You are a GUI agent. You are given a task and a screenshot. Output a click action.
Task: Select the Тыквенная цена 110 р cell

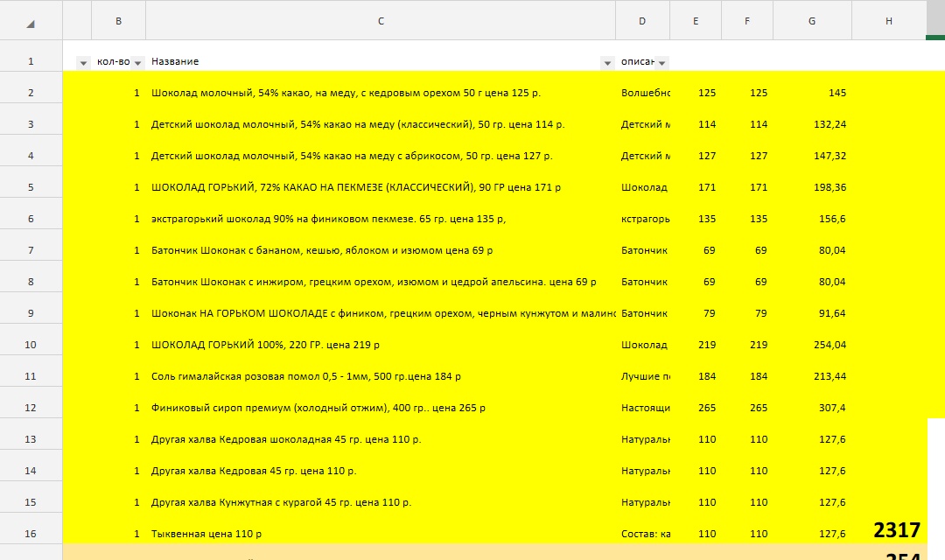coord(206,534)
